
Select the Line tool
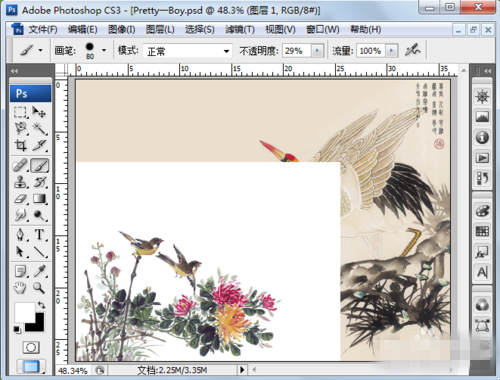coord(39,251)
